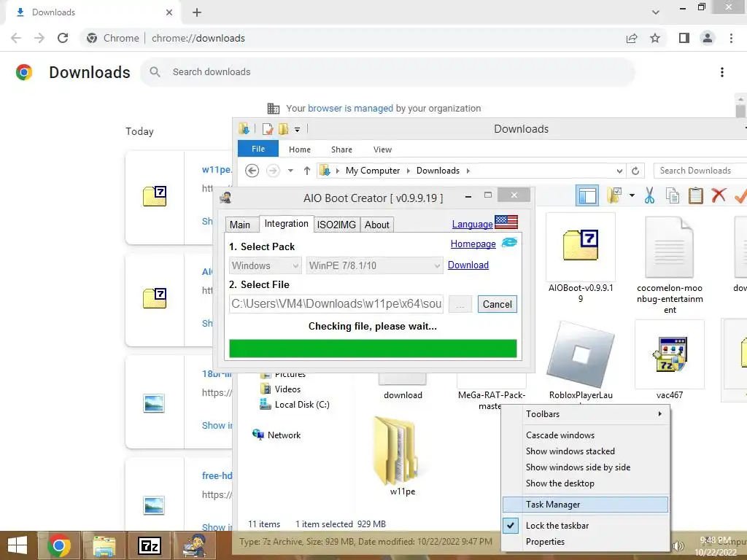Viewport: 747px width, 560px height.
Task: Select the RobloxPlayerLauncher file
Action: [581, 361]
